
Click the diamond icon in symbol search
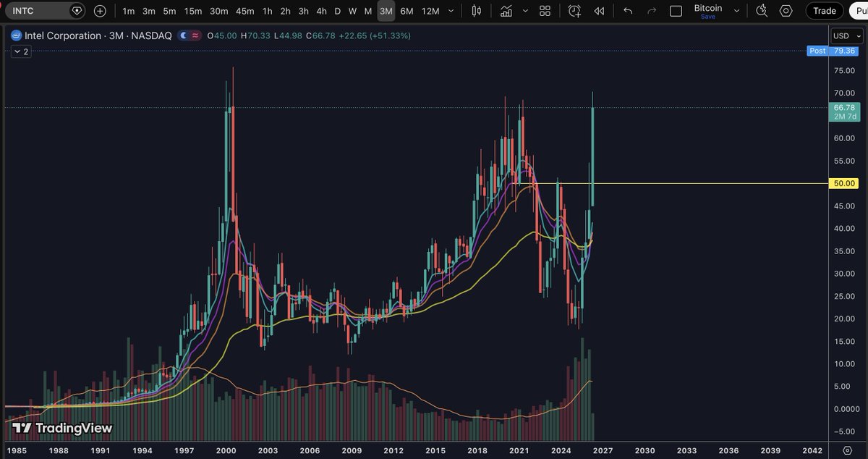click(76, 11)
